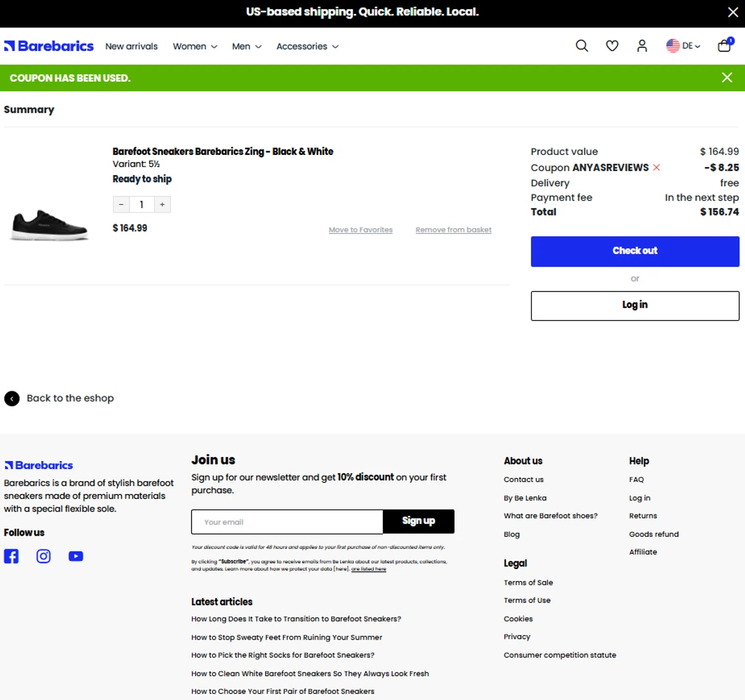Expand the Men menu
This screenshot has height=700, width=745.
coord(247,46)
